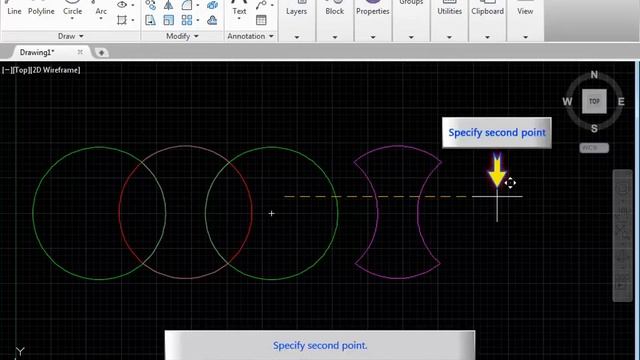Screen dimensions: 640x360
Task: Expand the Annotation panel dropdown
Action: tap(250, 36)
